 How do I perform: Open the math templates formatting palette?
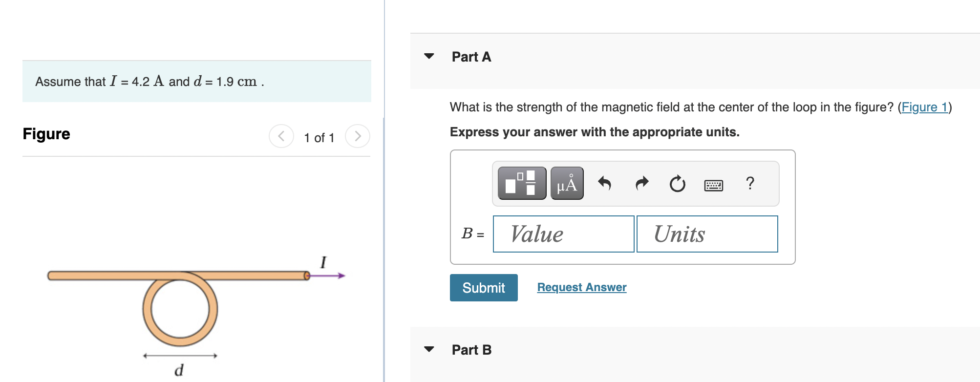coord(521,184)
